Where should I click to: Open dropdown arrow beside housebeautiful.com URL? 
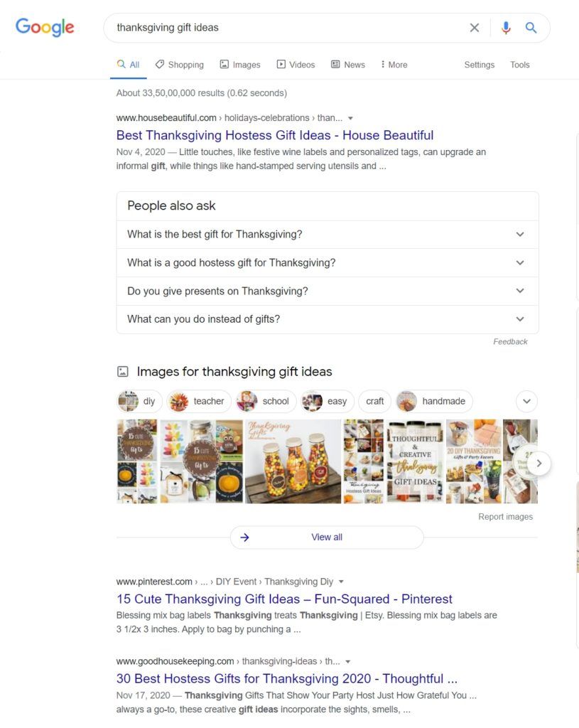click(351, 119)
